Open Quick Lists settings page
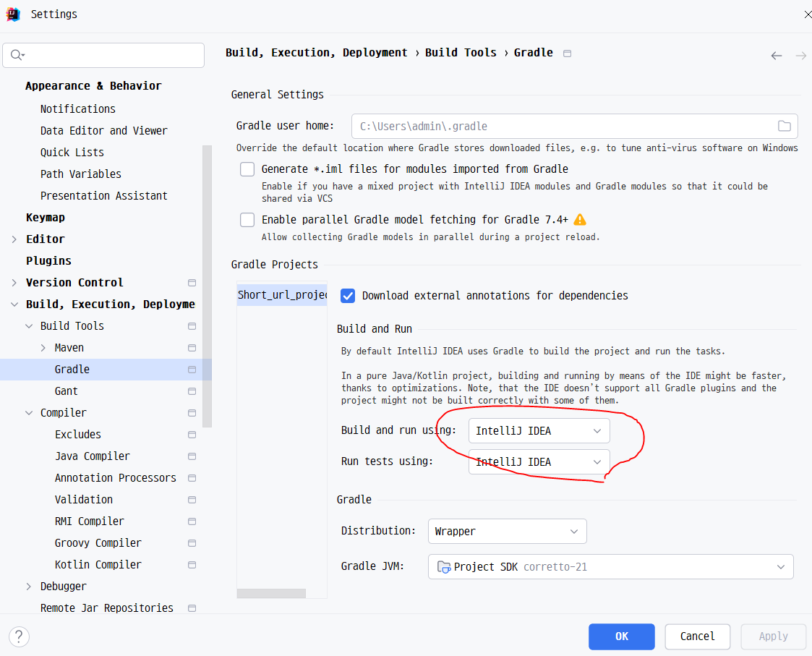 coord(72,153)
